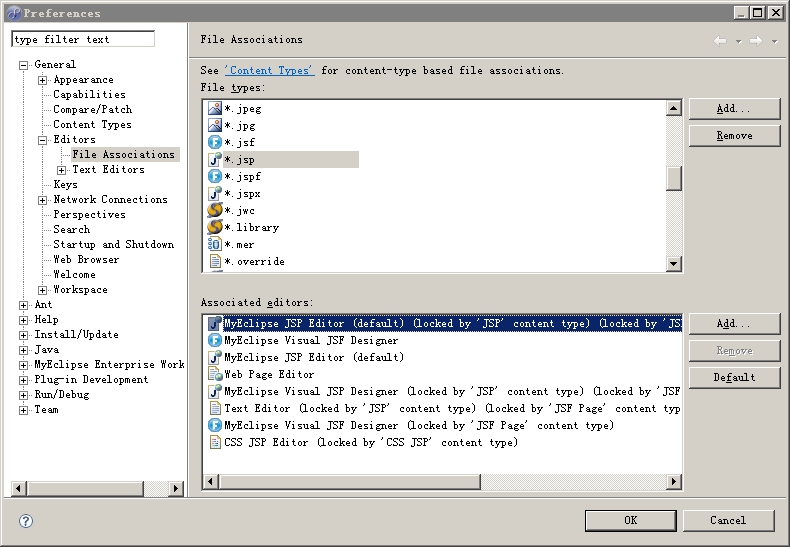The height and width of the screenshot is (547, 790).
Task: Select Content Types tree item
Action: pos(92,125)
